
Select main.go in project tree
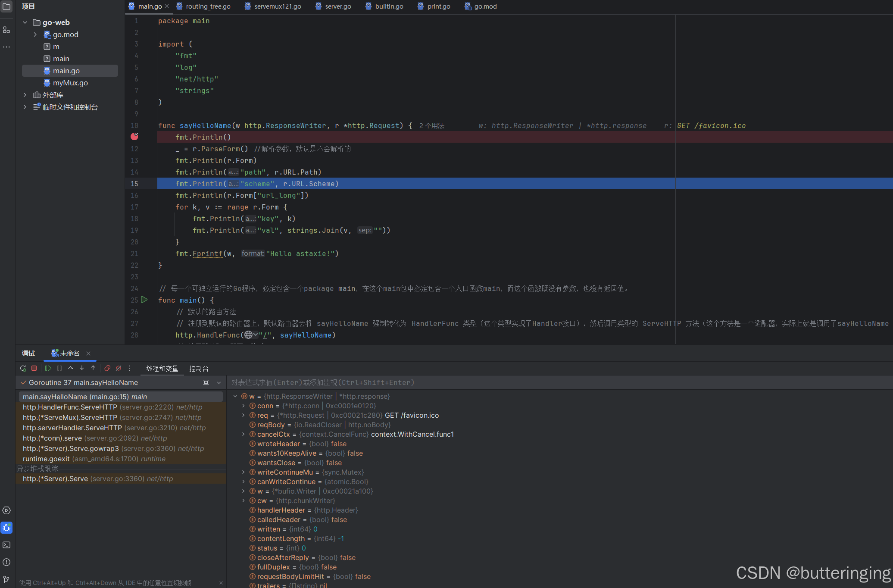click(x=70, y=71)
